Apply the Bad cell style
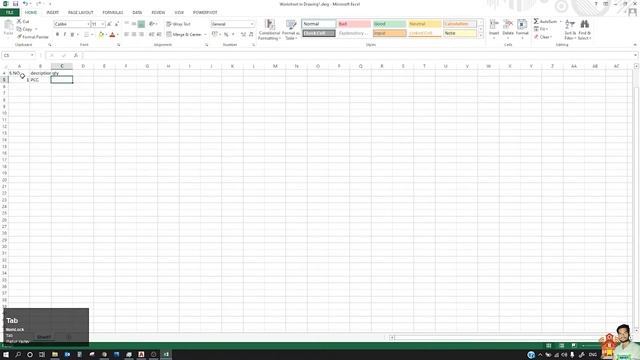Viewport: 640px width, 360px height. pos(354,24)
